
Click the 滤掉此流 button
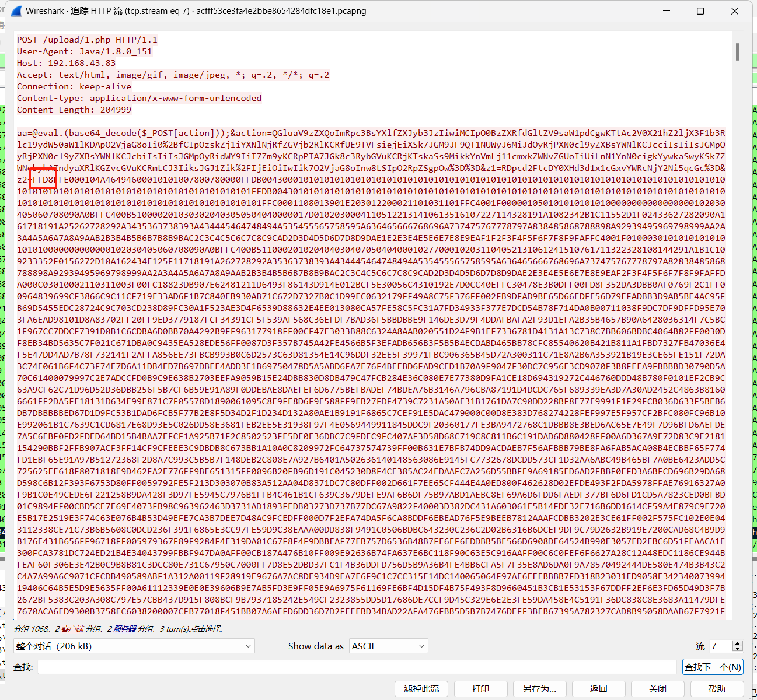[x=421, y=689]
